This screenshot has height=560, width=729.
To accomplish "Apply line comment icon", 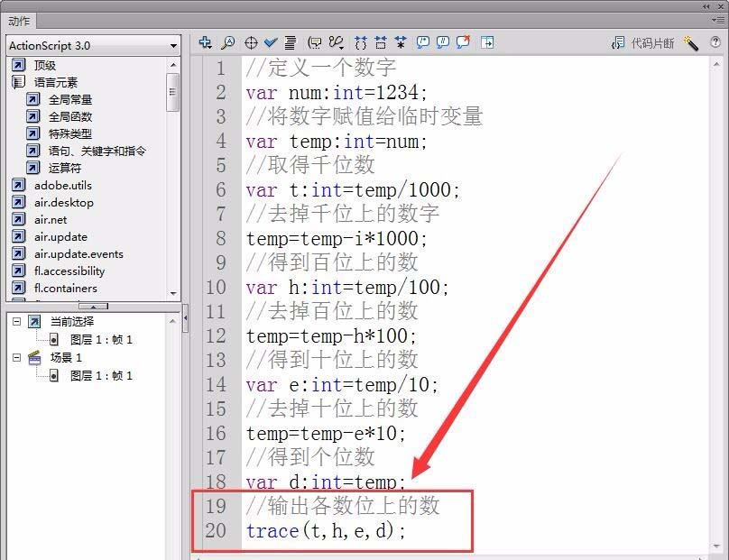I will click(443, 42).
